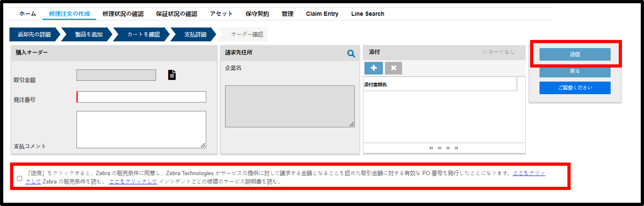The image size is (644, 206).
Task: Remove attachment with the X button
Action: point(394,68)
